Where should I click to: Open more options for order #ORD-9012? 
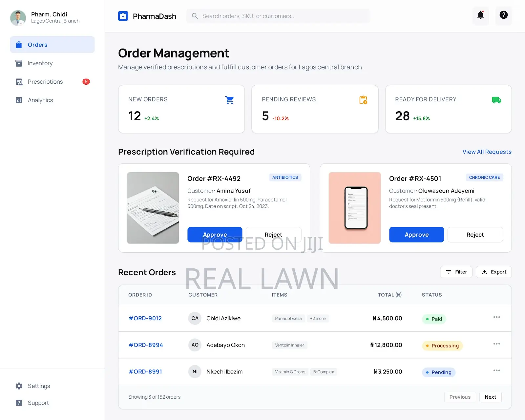[496, 317]
